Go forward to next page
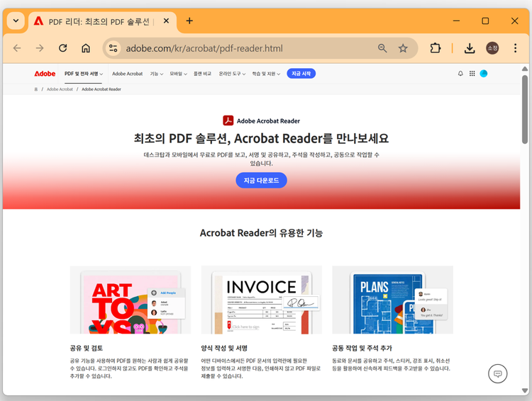Screen dimensions: 532x401 (40, 48)
